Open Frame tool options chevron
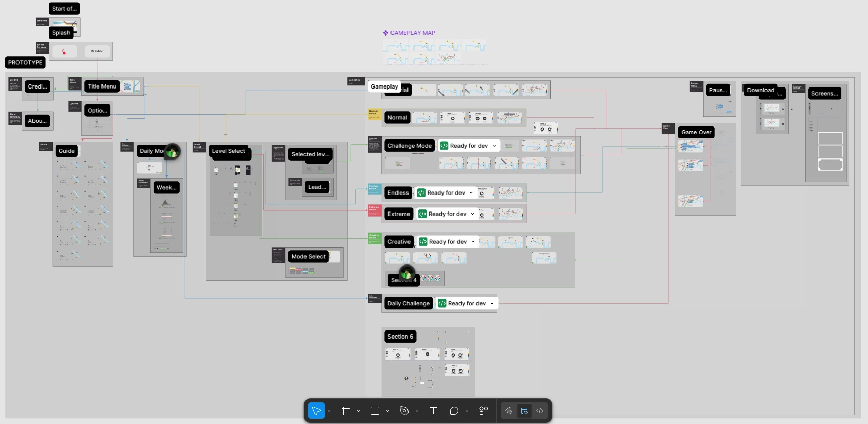 coord(358,411)
